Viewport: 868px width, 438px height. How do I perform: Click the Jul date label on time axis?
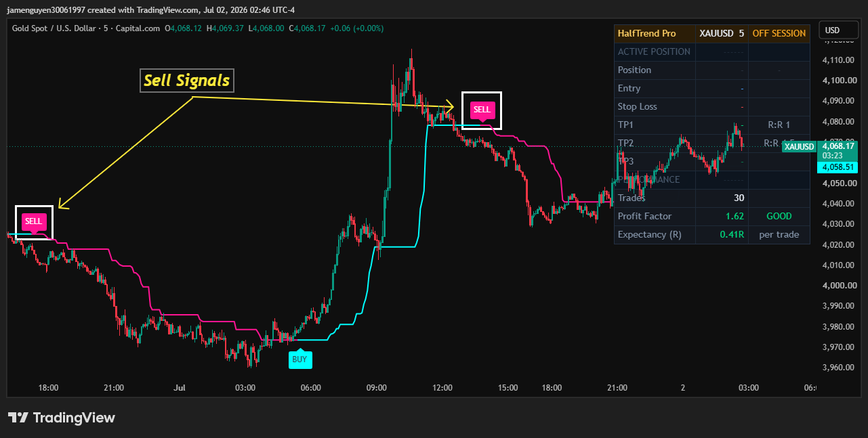tap(180, 388)
